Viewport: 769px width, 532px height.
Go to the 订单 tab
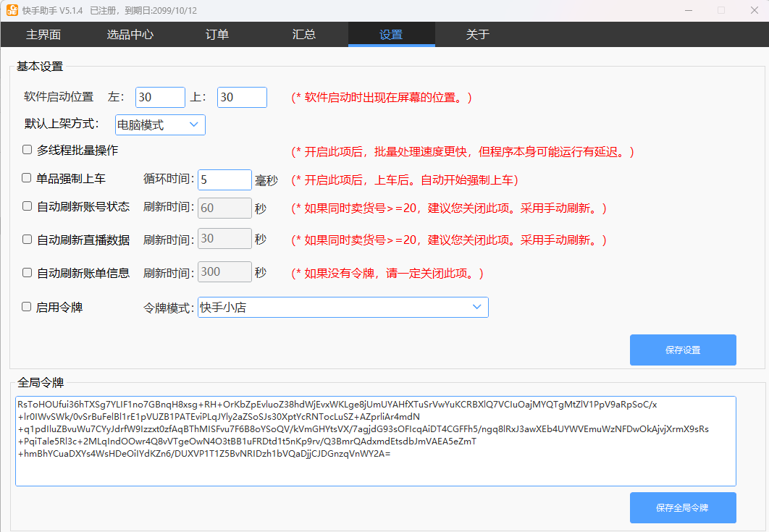pyautogui.click(x=217, y=34)
